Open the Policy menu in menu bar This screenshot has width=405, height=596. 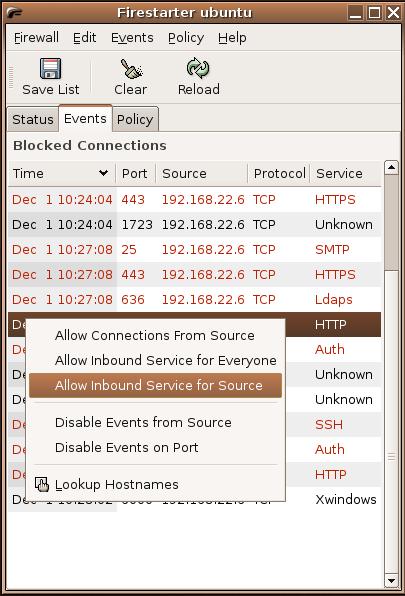(x=186, y=38)
